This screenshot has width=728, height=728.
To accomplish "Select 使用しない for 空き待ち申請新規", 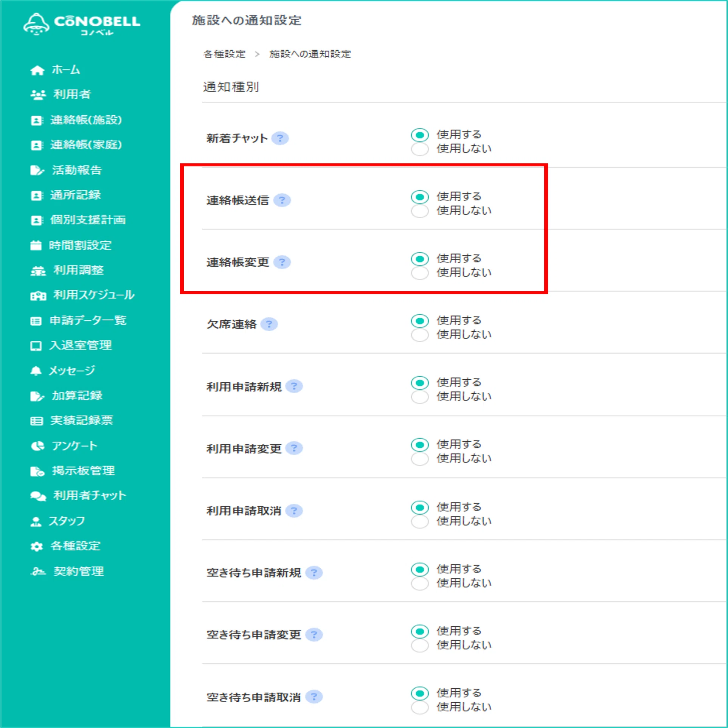I will [x=420, y=584].
